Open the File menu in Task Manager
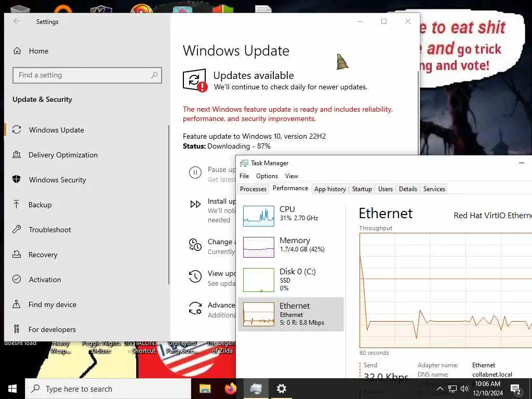Screen dimensions: 532x399 (244, 176)
